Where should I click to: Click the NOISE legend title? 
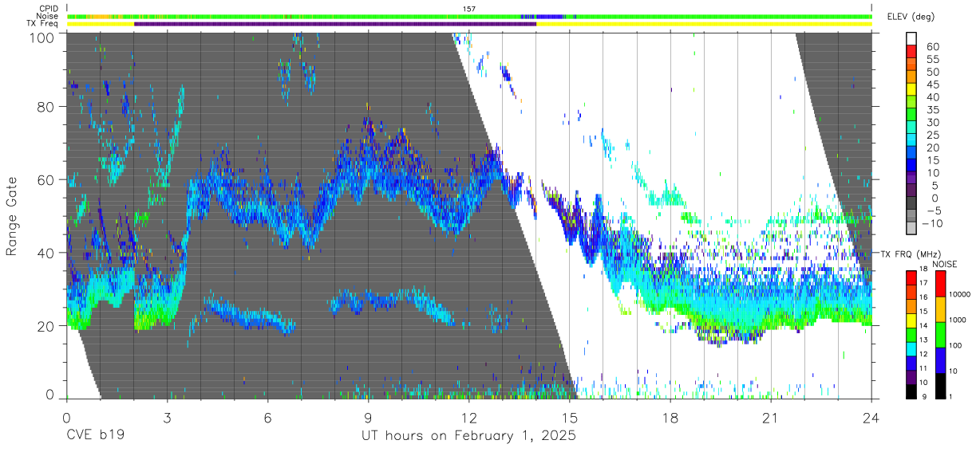click(x=944, y=264)
